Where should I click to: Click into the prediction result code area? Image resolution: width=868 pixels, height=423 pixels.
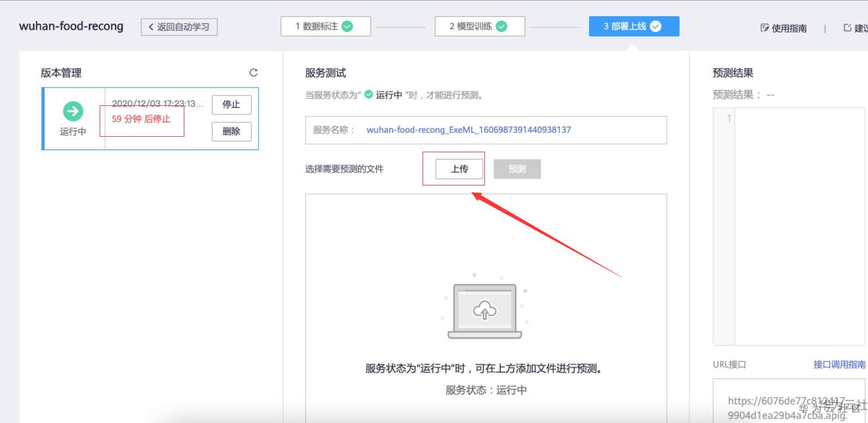[799, 226]
